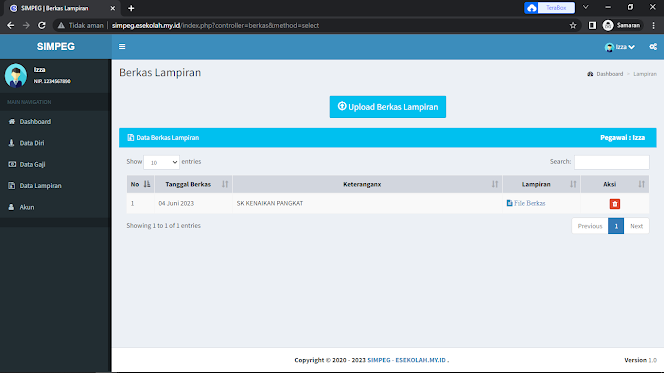The height and width of the screenshot is (373, 664).
Task: Close the SIMPEG Berkas Lampiran tab
Action: (113, 8)
